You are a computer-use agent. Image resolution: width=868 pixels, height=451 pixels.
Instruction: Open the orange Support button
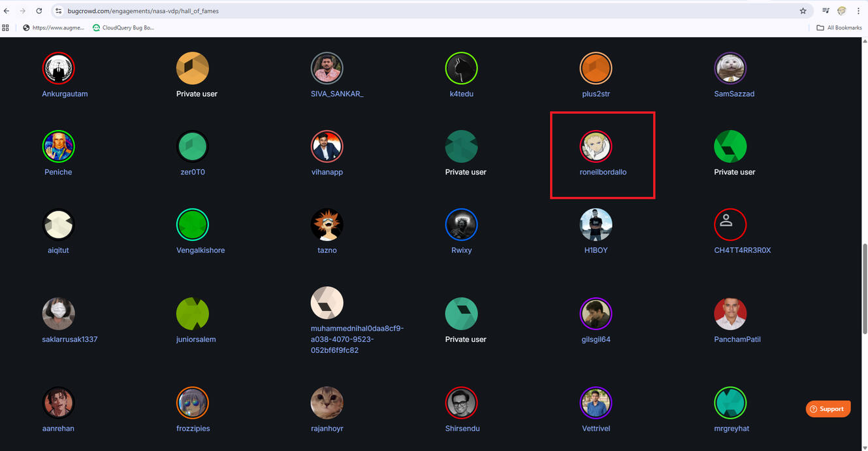(x=828, y=409)
